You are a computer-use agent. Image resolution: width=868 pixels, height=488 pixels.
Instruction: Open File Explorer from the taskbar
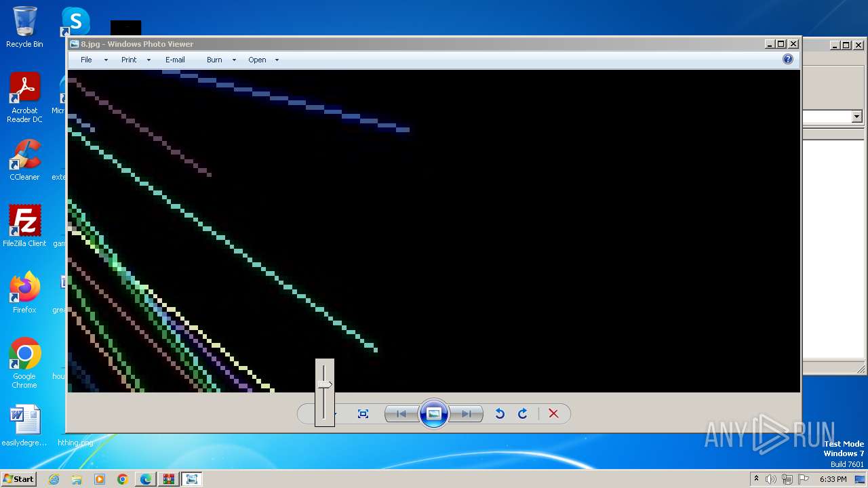tap(77, 479)
